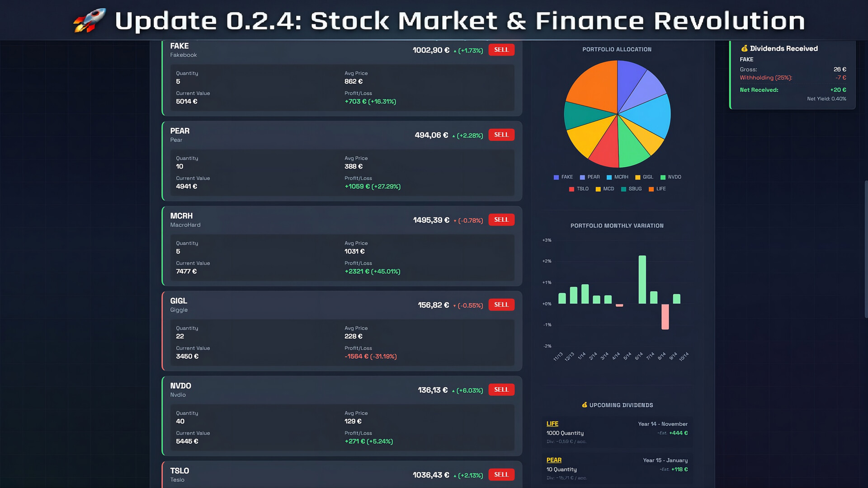The image size is (868, 488).
Task: Click the large red negative bar in Monthly Variation
Action: pyautogui.click(x=665, y=316)
